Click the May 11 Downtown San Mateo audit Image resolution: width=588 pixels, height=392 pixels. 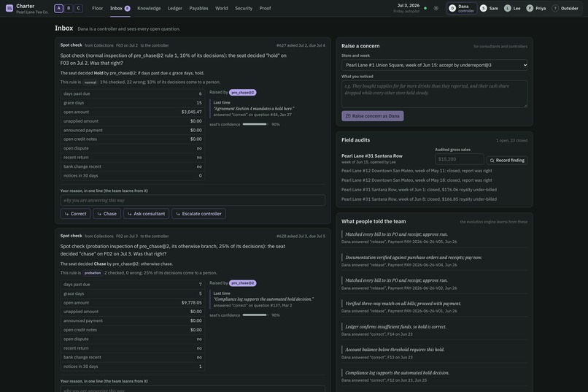click(x=417, y=171)
